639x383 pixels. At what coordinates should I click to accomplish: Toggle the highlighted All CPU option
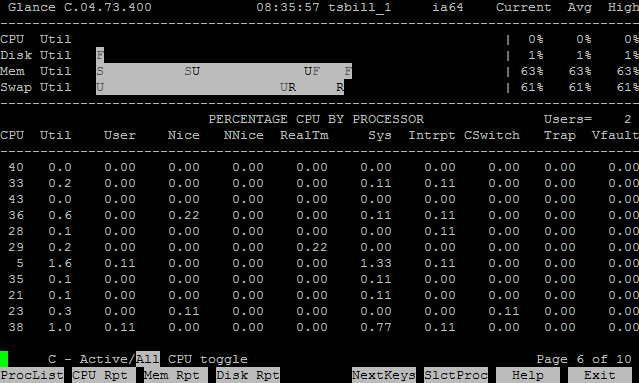[148, 359]
